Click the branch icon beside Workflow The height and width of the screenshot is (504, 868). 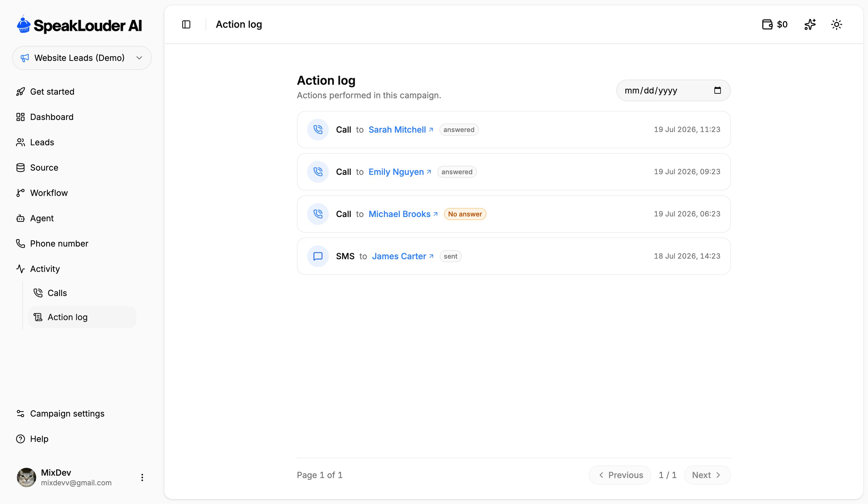click(x=20, y=193)
